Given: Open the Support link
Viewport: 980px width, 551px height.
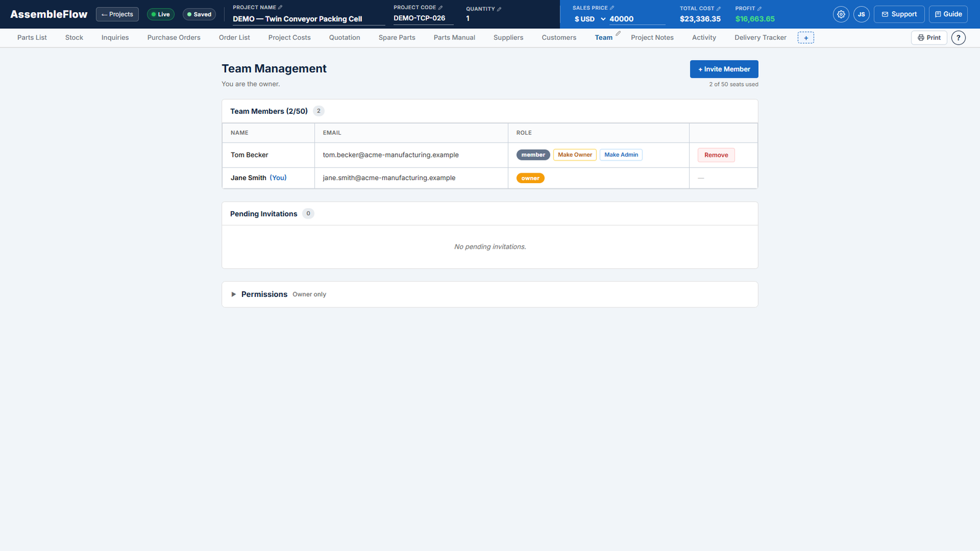Looking at the screenshot, I should pos(899,14).
